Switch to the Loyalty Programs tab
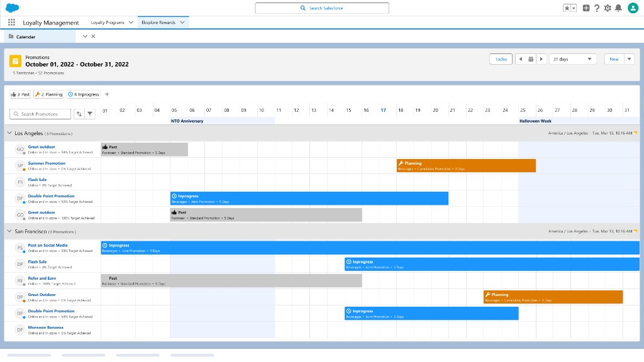Screen dimensions: 644x362 [107, 23]
